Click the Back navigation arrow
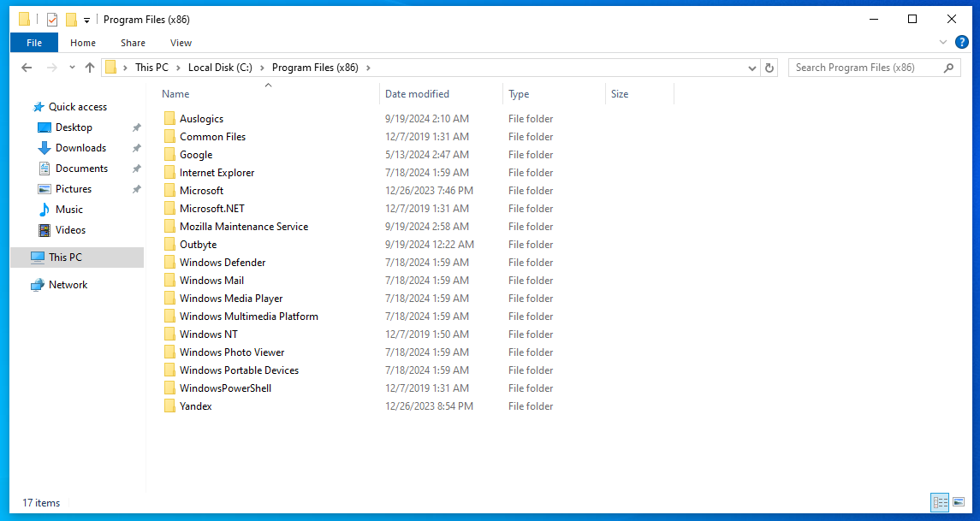Image resolution: width=980 pixels, height=521 pixels. tap(27, 68)
